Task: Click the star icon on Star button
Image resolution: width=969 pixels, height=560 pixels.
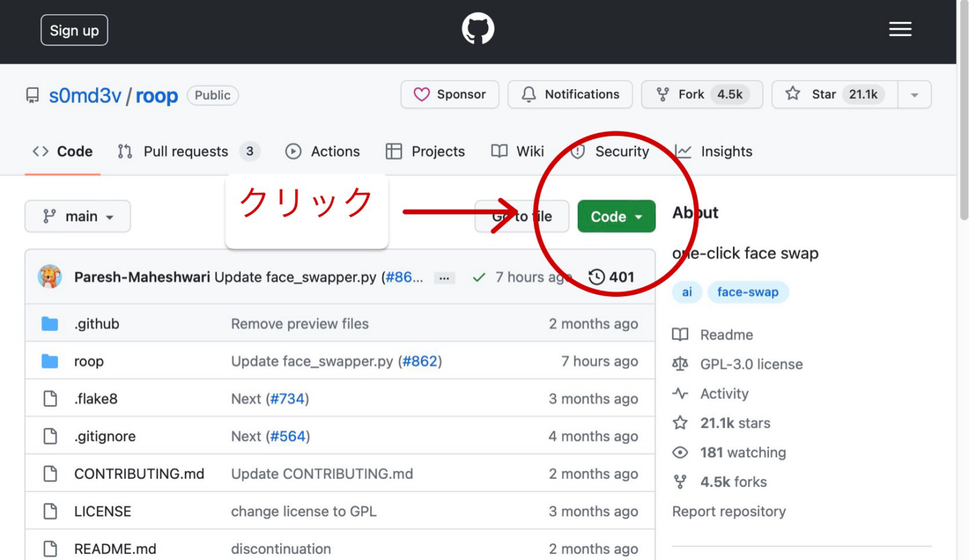Action: (x=792, y=93)
